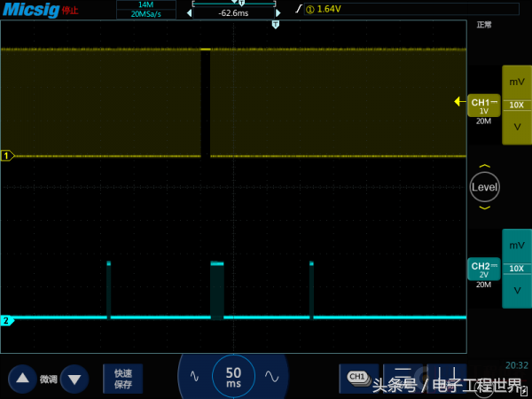Tap the fine-adjust up triangle button
The width and height of the screenshot is (532, 399).
(x=23, y=379)
